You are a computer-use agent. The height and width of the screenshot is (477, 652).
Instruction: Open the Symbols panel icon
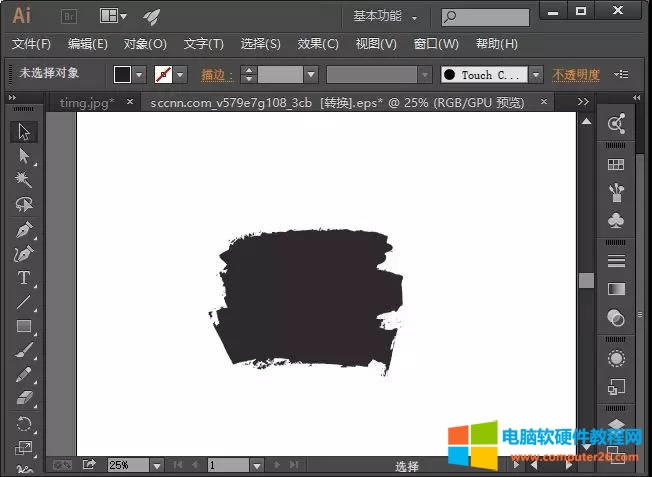(616, 220)
